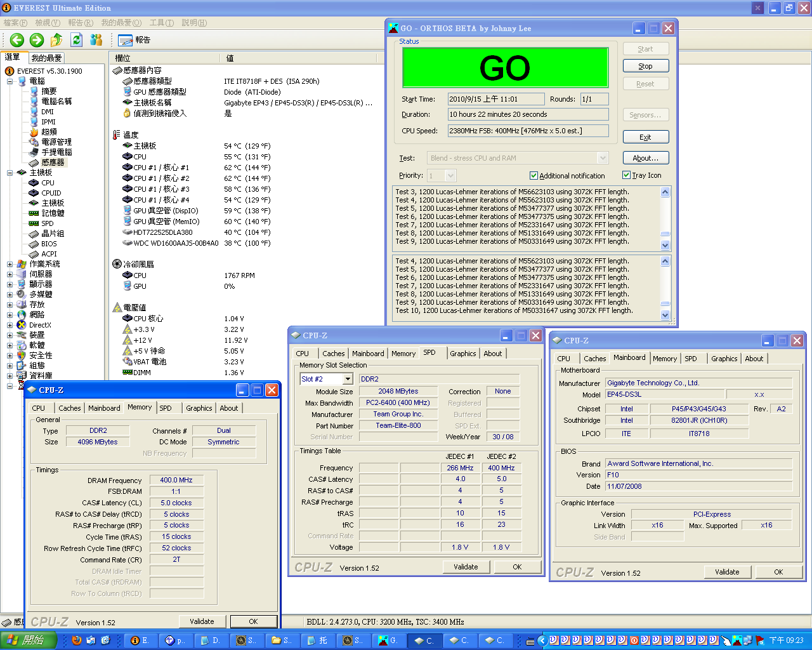The height and width of the screenshot is (650, 812).
Task: Click the 溫度 thermometer icon in sensor list
Action: 116,135
